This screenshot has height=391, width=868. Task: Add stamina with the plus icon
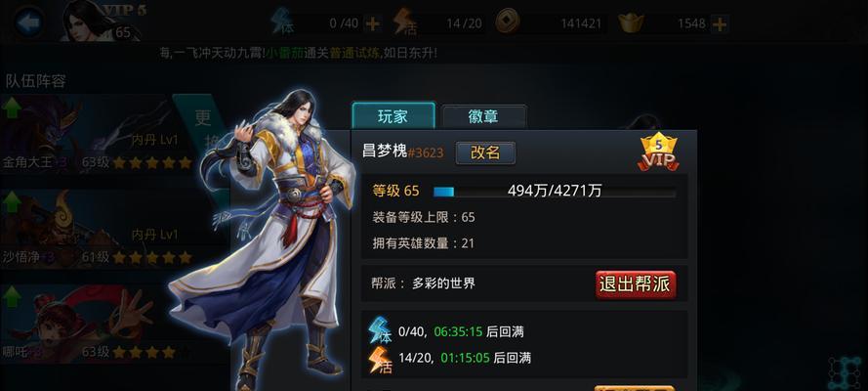(373, 23)
